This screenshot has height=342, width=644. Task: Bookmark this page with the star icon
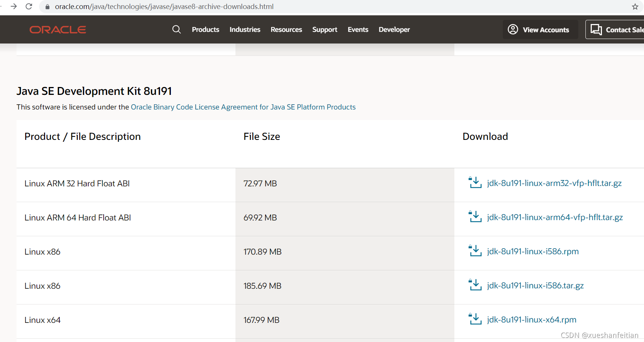tap(635, 6)
